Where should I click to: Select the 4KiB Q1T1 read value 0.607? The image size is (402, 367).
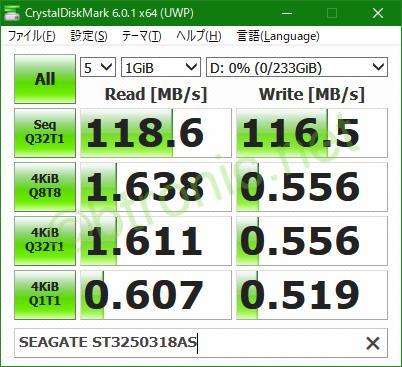pos(156,295)
